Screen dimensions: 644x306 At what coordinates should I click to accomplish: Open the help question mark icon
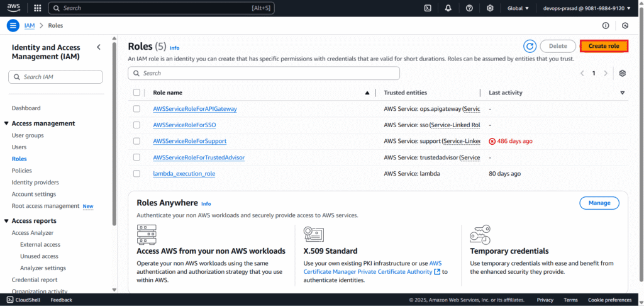469,8
